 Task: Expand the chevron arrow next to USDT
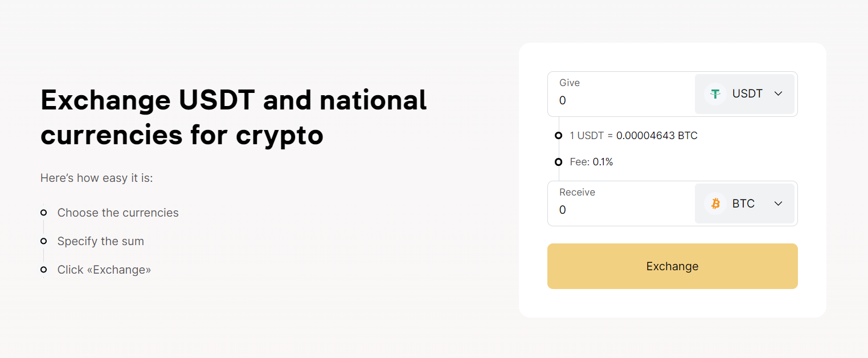(x=779, y=94)
